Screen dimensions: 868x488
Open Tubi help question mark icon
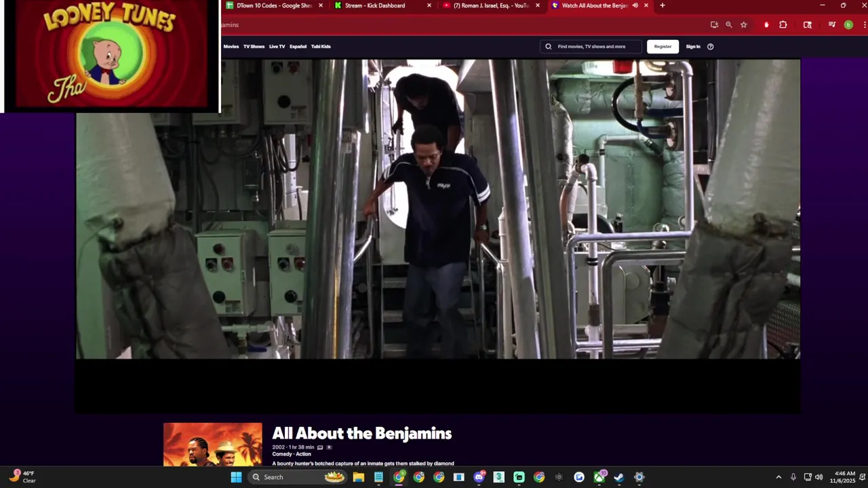pos(710,47)
